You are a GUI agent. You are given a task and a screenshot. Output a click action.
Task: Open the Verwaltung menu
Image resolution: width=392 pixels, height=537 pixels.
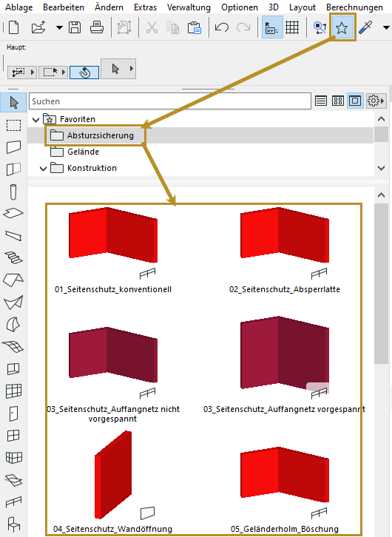[x=189, y=7]
